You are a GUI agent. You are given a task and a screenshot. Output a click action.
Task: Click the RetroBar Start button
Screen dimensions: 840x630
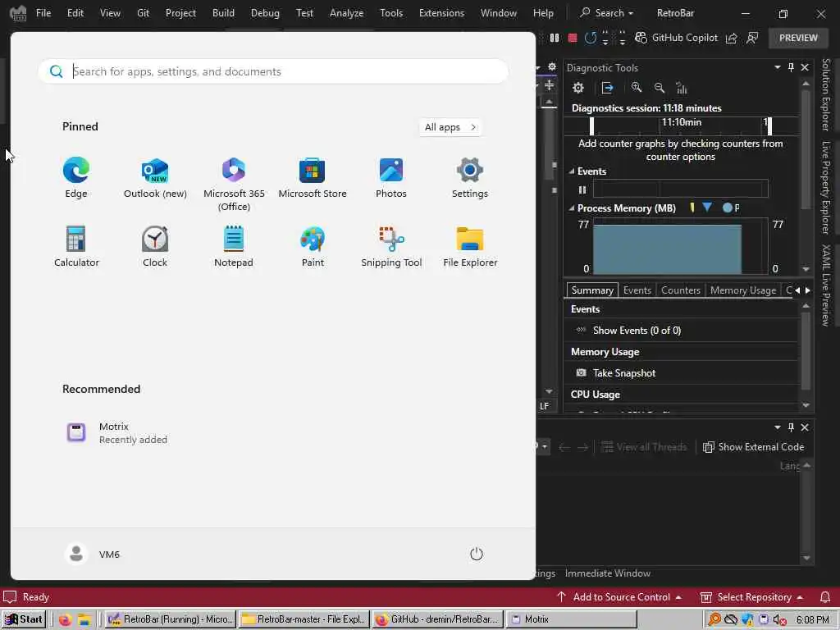24,619
